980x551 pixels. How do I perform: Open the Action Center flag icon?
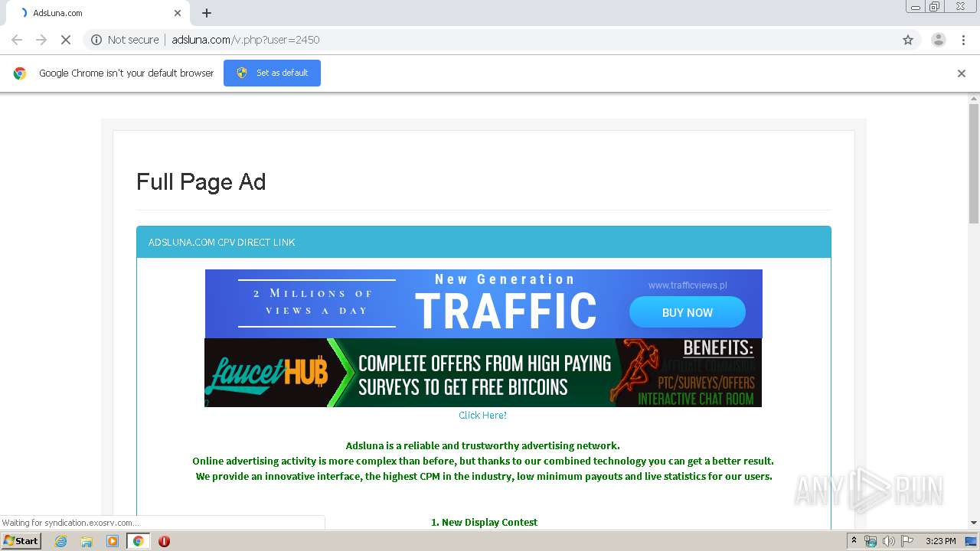907,541
